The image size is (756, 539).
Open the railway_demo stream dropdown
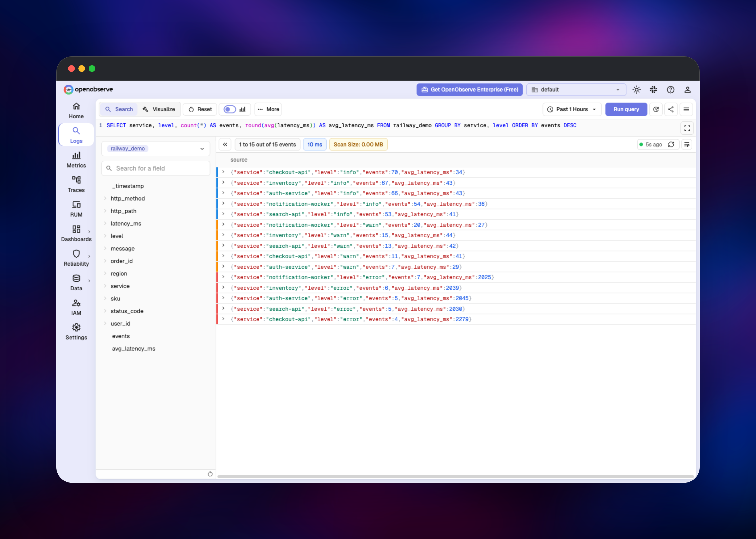[156, 149]
